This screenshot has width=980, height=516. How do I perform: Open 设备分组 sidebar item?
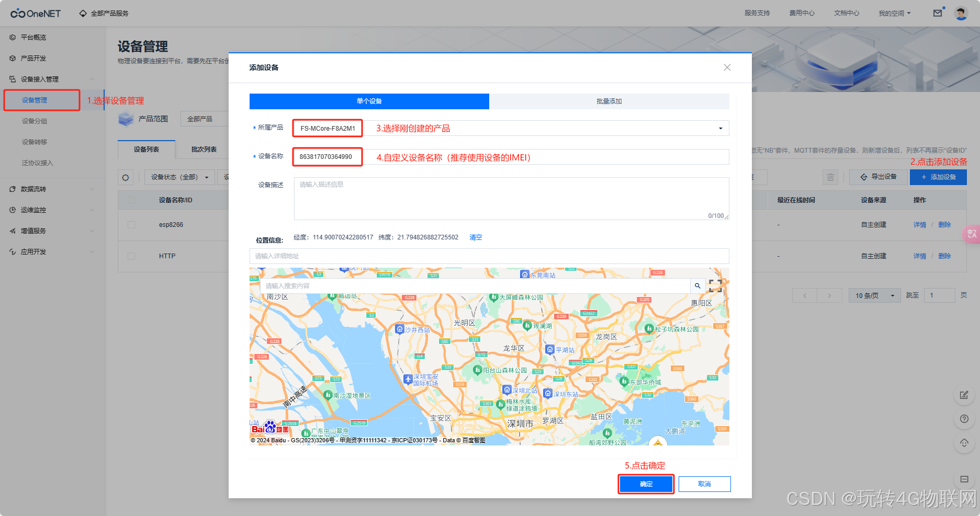[x=35, y=121]
